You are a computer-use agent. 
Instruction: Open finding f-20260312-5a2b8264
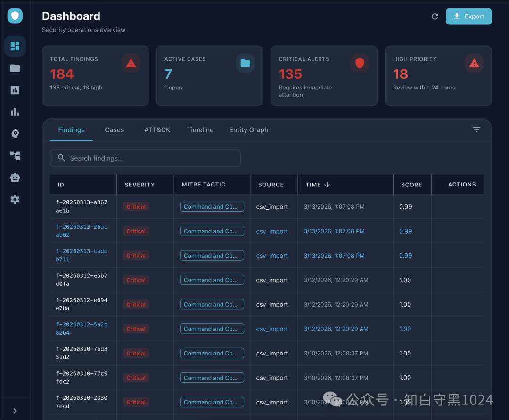pos(82,329)
